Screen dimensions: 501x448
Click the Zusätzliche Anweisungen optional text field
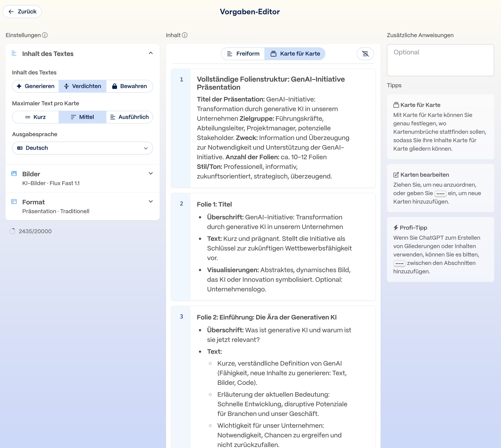[x=440, y=60]
